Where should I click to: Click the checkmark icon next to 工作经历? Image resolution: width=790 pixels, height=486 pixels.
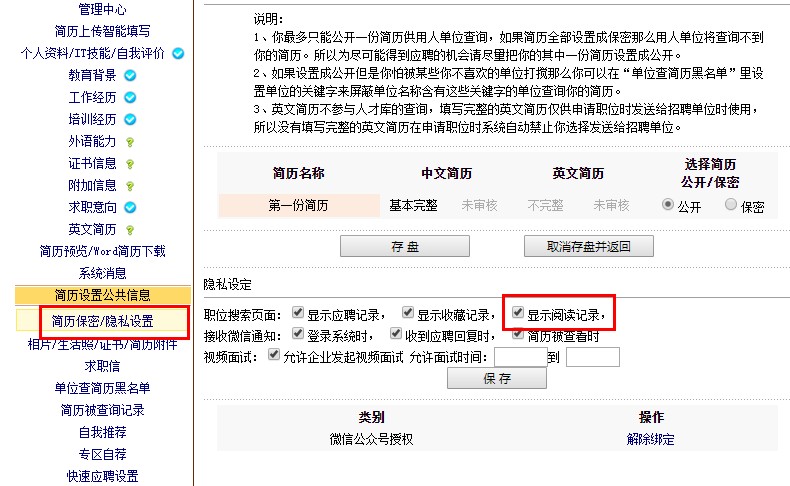click(x=130, y=97)
